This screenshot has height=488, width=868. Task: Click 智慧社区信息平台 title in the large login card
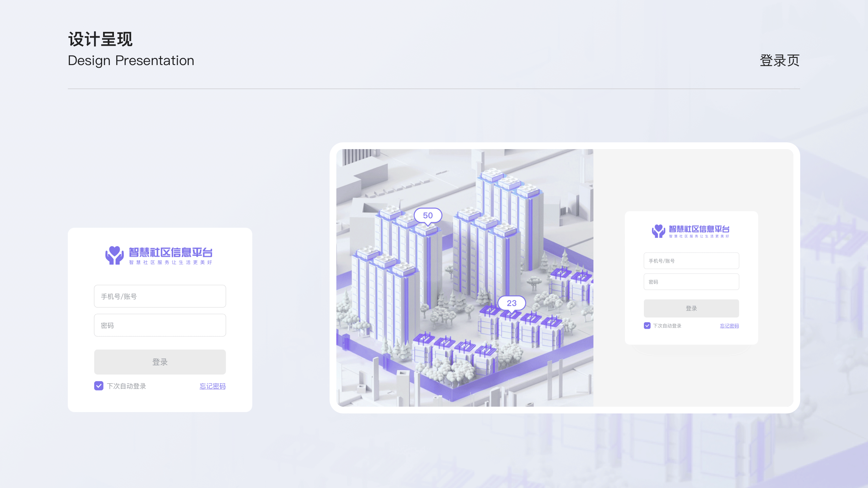171,252
